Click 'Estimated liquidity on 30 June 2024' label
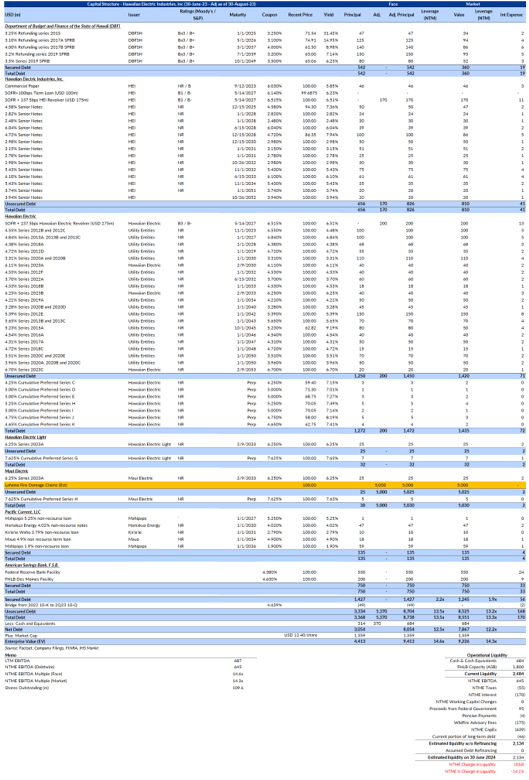 coord(462,757)
